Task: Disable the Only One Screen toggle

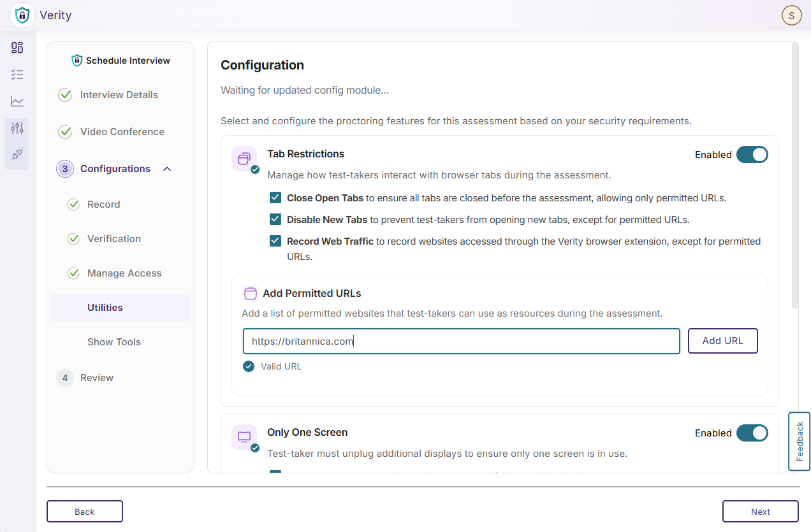Action: [x=752, y=433]
